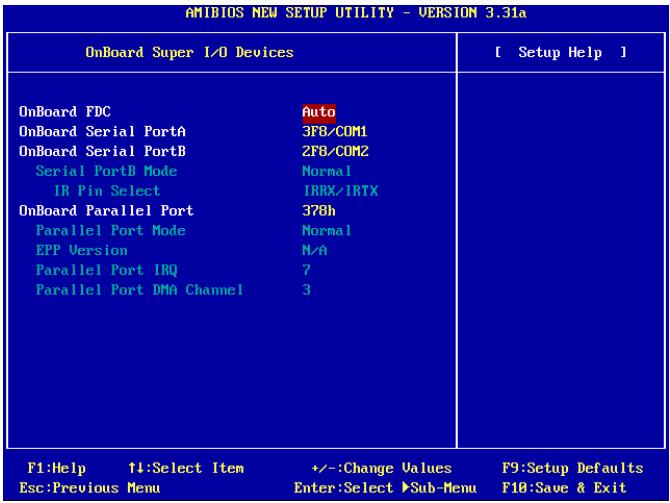Select the OnBoard Parallel Port label
Viewport: 670px width, 503px height.
[x=106, y=211]
